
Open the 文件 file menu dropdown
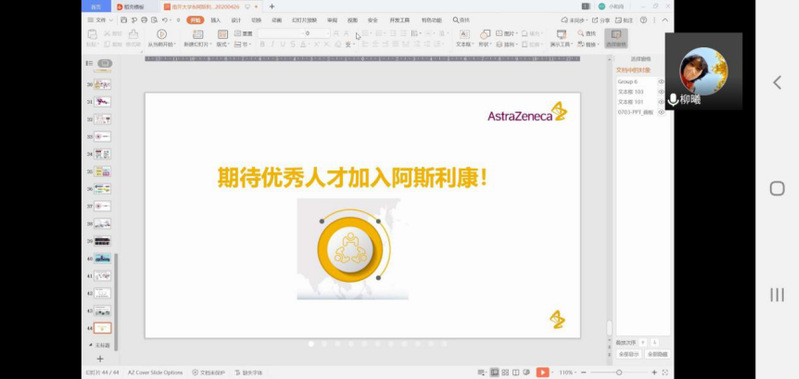tap(100, 20)
